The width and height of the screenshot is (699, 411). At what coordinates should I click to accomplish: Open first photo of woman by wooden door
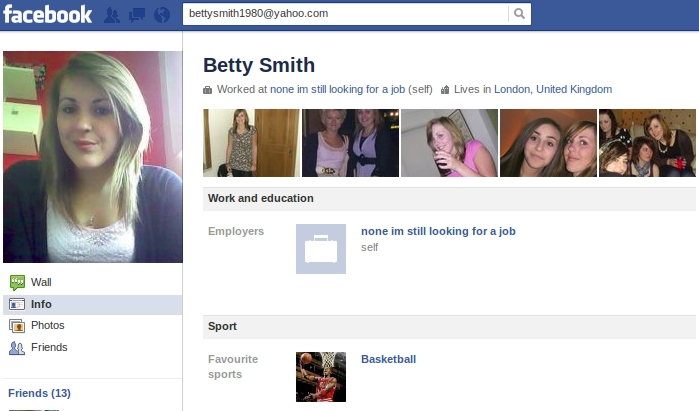coord(251,143)
